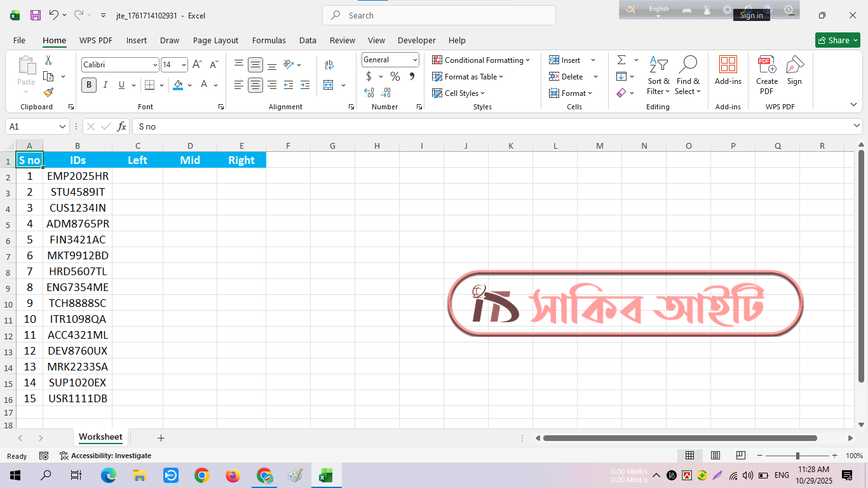The image size is (868, 488).
Task: Click the Format Painter brush icon
Action: pyautogui.click(x=48, y=93)
